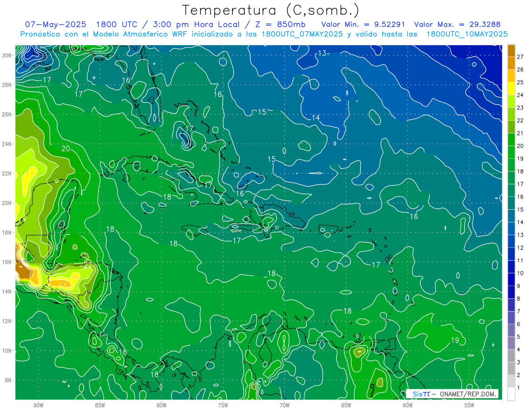This screenshot has width=532, height=411.
Task: Select the "Z = 850mb" level text
Action: 280,24
